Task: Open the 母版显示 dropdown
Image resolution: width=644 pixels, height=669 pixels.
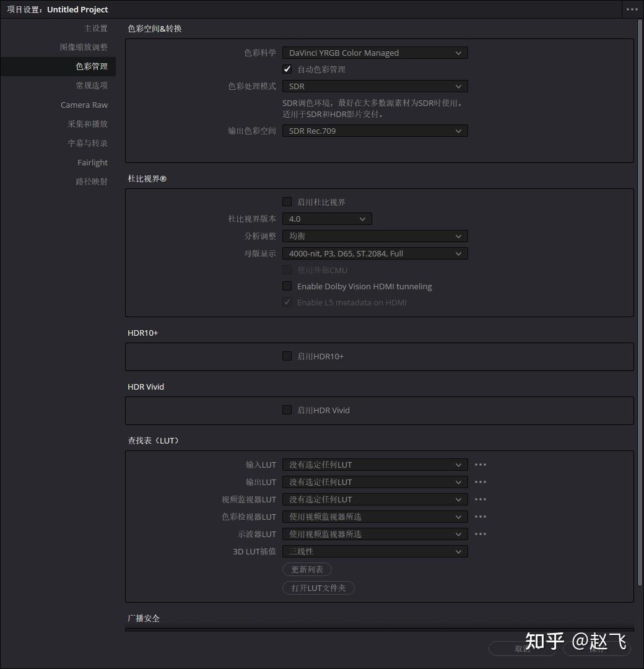Action: 374,253
